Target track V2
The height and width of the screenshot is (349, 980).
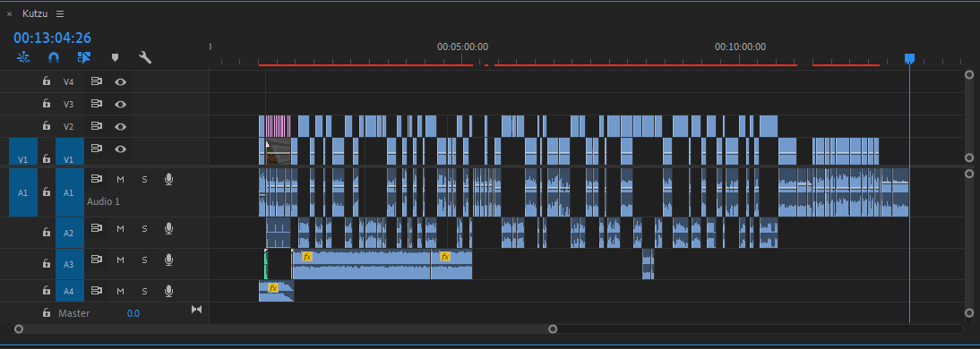click(69, 127)
